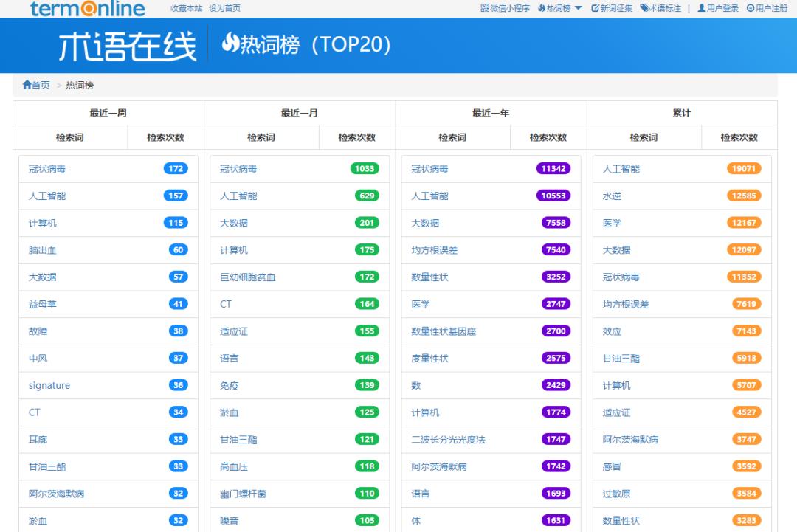
Task: Click the edit icon for 新词征集
Action: coord(595,8)
